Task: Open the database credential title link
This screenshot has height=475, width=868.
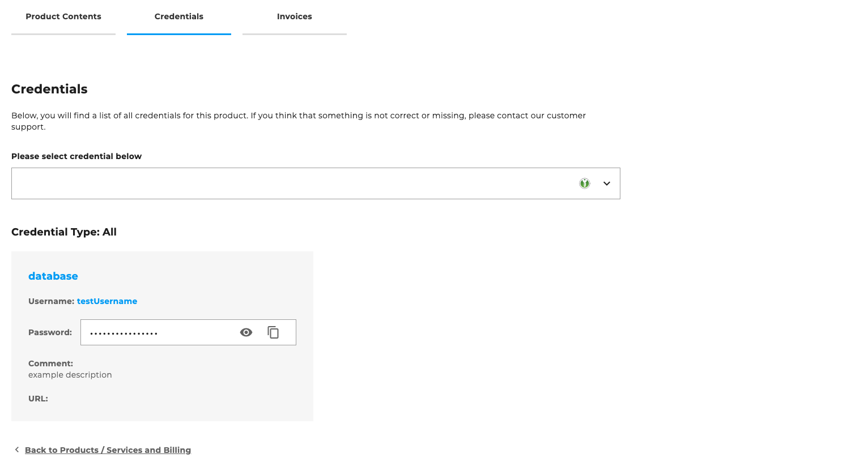Action: point(53,276)
